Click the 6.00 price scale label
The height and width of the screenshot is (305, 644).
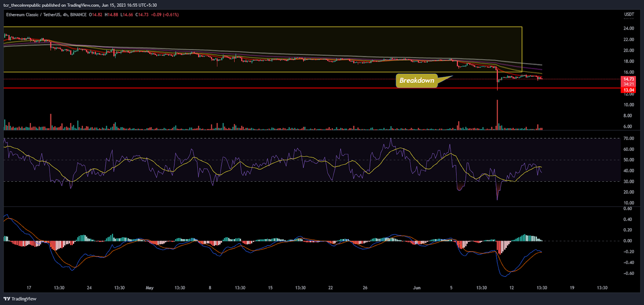pyautogui.click(x=628, y=127)
